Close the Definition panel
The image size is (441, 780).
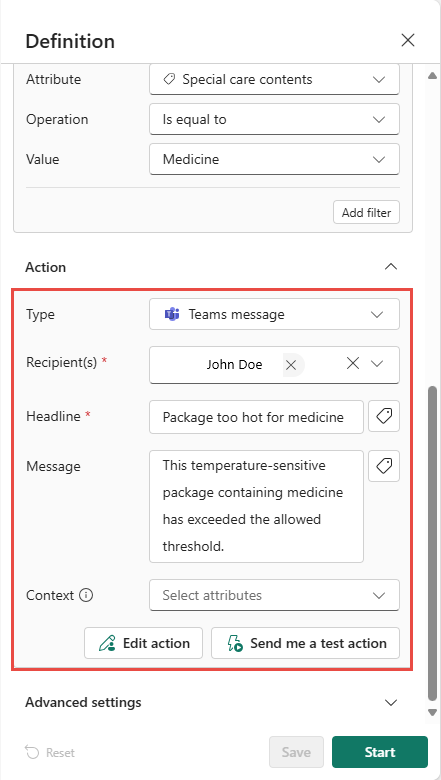[408, 40]
